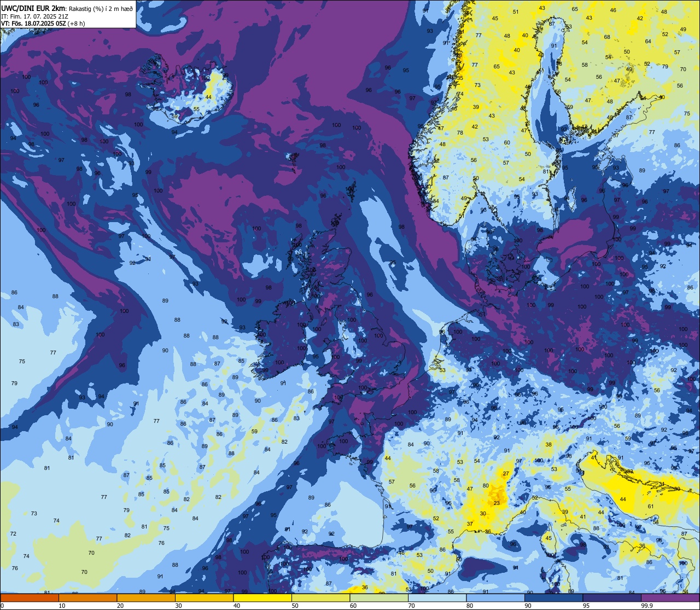Pick the 95–99.9 indigo legend swatch

click(x=612, y=597)
